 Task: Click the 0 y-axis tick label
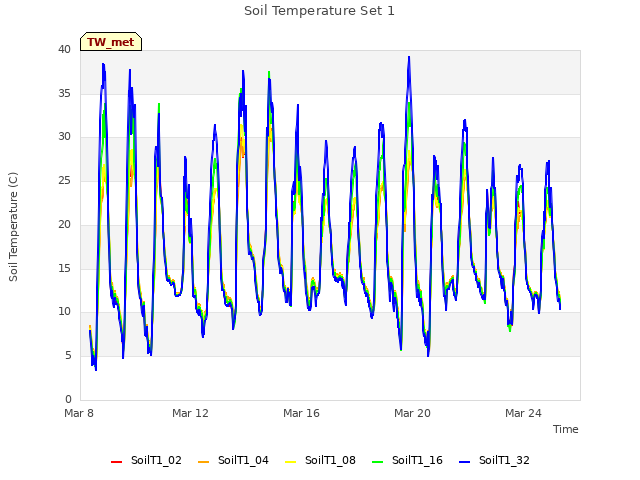point(68,399)
